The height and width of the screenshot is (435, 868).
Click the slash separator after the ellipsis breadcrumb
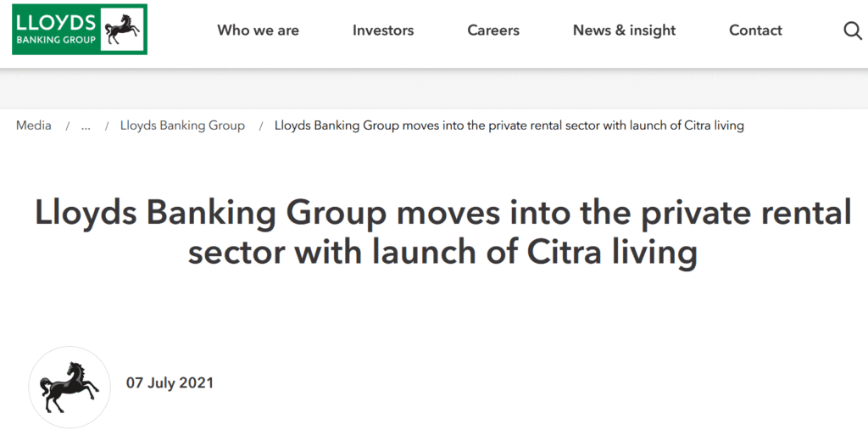107,126
